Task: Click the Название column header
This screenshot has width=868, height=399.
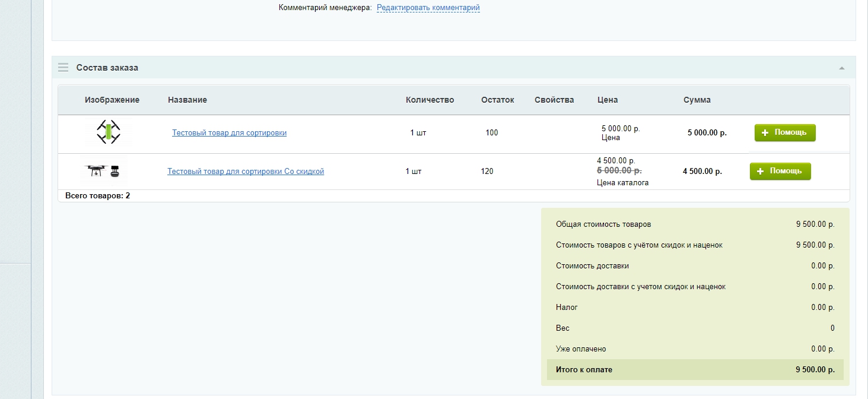Action: coord(187,100)
